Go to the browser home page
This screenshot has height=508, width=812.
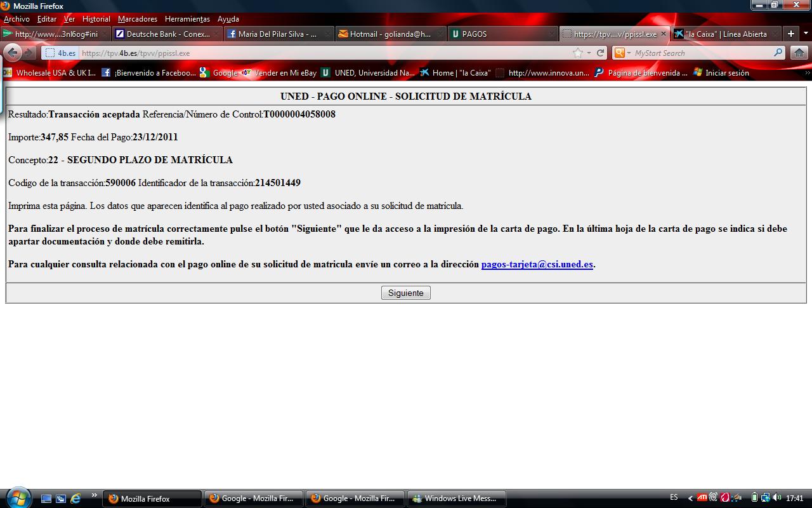tap(799, 53)
